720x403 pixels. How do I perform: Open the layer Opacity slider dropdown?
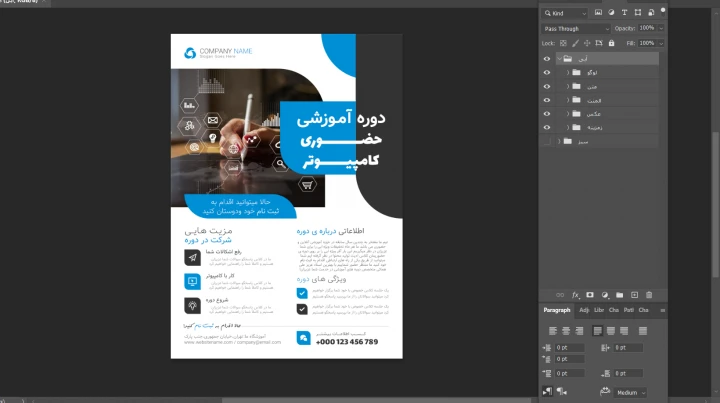coord(660,28)
